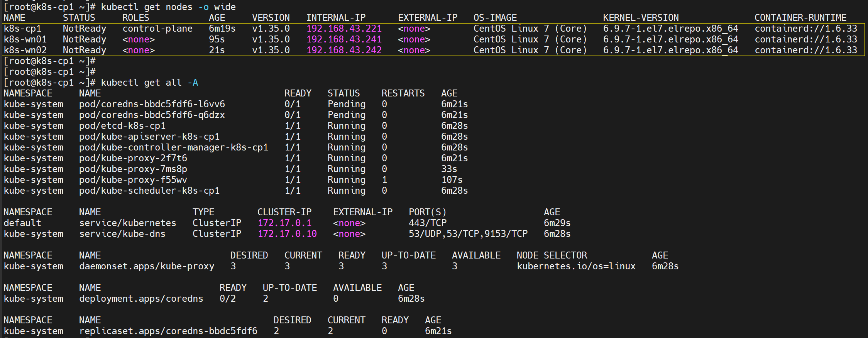
Task: Click the control-plane role text
Action: [157, 29]
